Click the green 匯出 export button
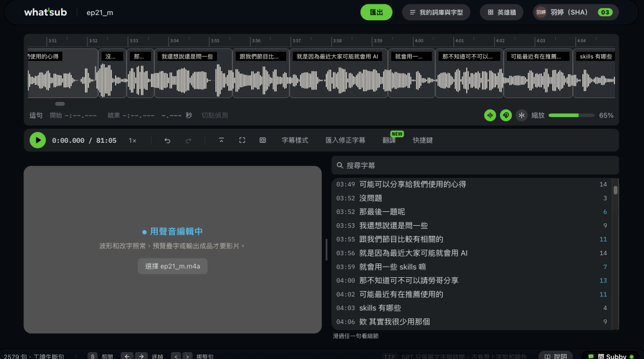 tap(376, 13)
